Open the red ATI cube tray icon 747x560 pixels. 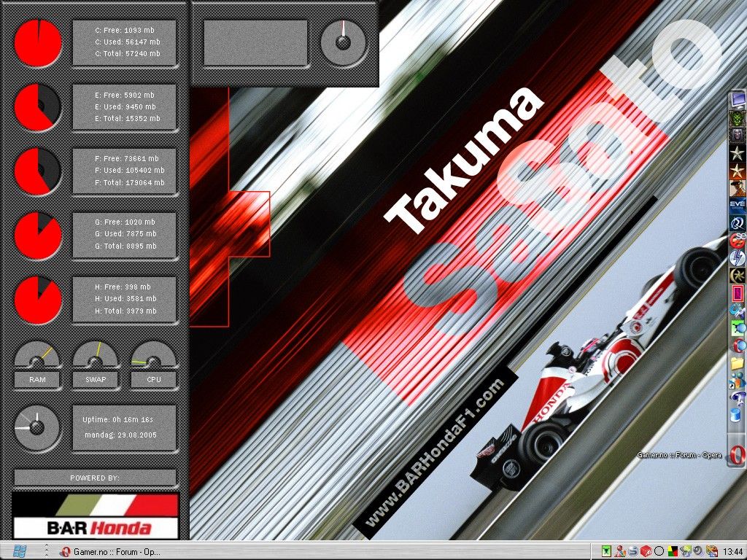click(x=646, y=551)
